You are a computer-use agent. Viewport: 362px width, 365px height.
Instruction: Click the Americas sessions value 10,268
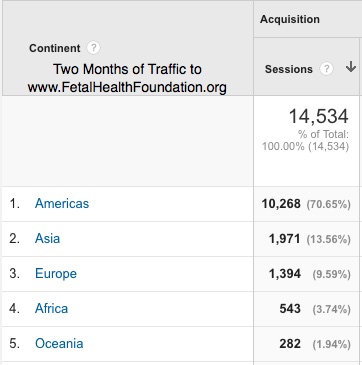281,204
